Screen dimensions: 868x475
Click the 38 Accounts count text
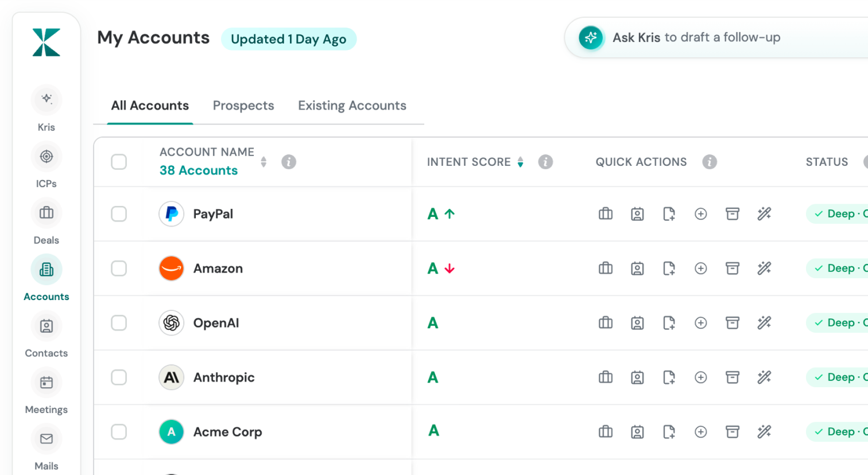199,170
